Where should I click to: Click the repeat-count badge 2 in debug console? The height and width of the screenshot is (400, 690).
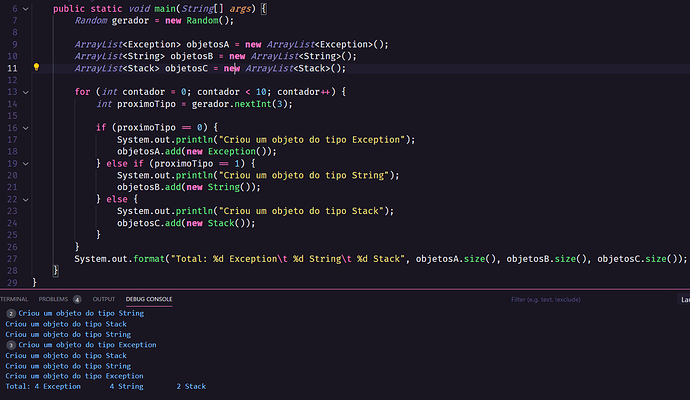click(x=11, y=314)
